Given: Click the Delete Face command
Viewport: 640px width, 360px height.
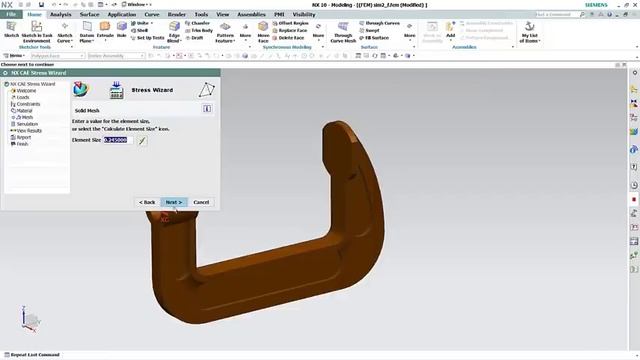Looking at the screenshot, I should point(289,38).
